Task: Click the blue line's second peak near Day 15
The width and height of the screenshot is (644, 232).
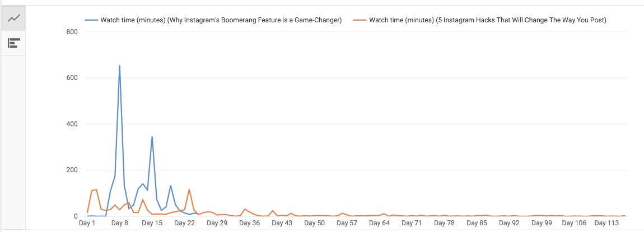Action: 152,137
